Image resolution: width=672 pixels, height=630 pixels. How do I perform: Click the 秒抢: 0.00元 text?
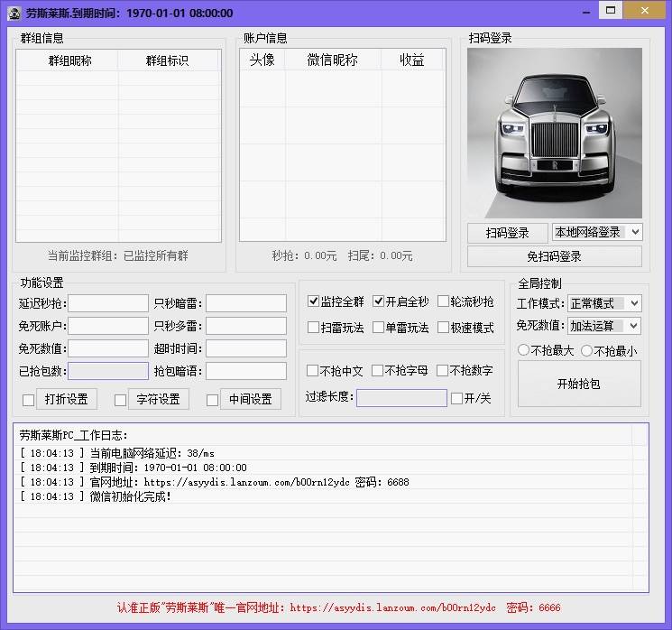304,256
